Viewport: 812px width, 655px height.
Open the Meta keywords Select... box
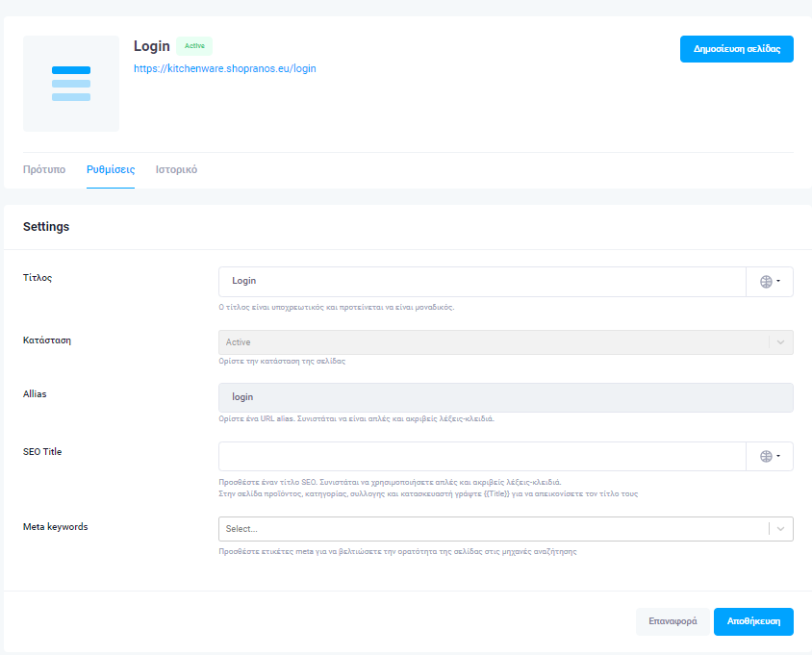pyautogui.click(x=491, y=529)
